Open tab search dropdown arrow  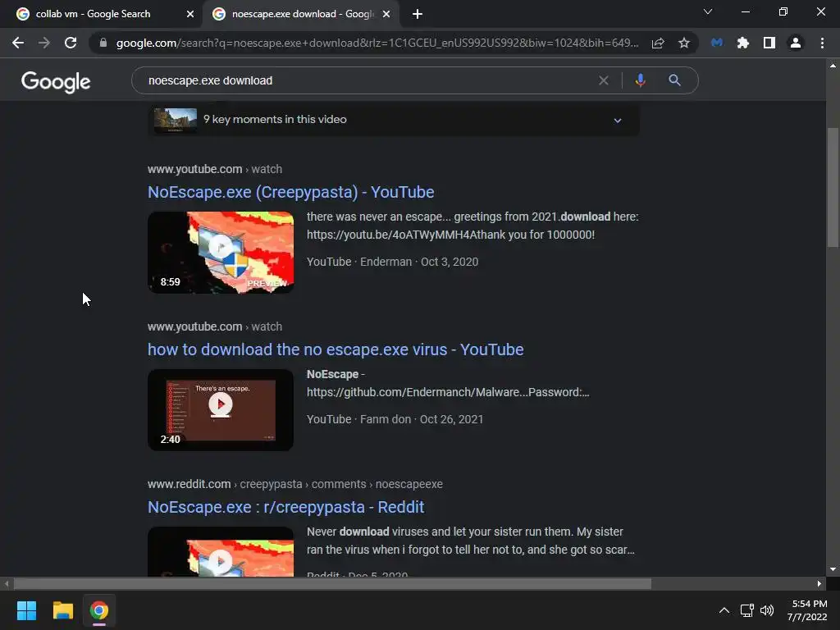click(x=708, y=11)
